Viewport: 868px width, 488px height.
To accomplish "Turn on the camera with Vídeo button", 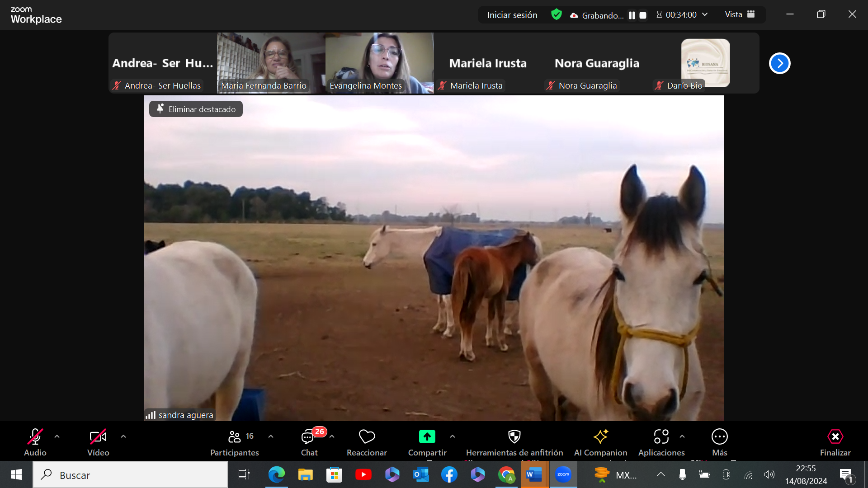I will pos(98,437).
